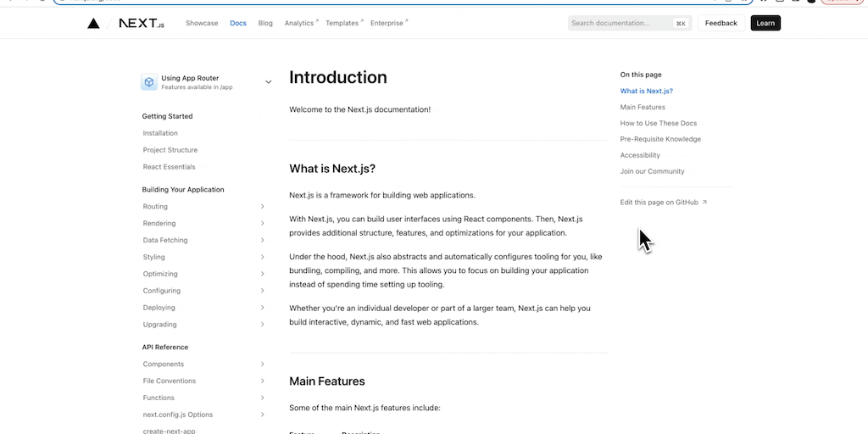The height and width of the screenshot is (434, 868).
Task: Jump to Main Features section link
Action: pos(643,108)
